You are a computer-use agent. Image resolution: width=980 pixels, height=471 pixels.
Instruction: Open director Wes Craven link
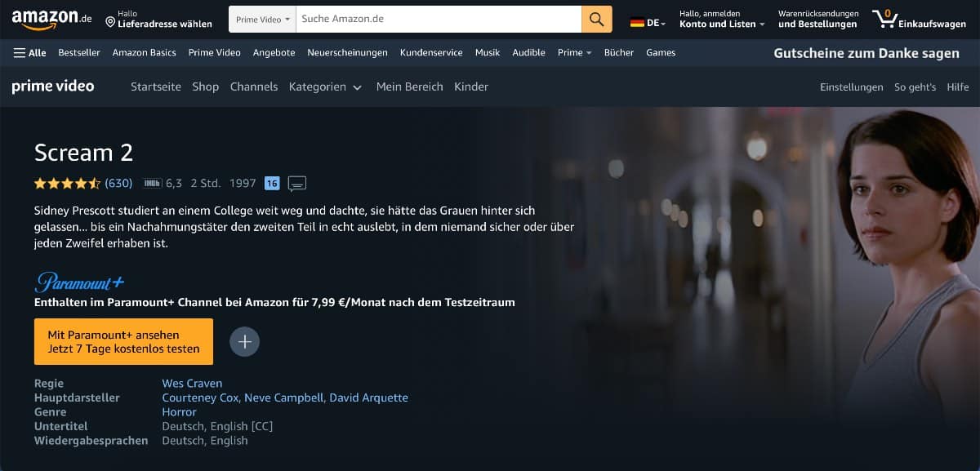192,383
